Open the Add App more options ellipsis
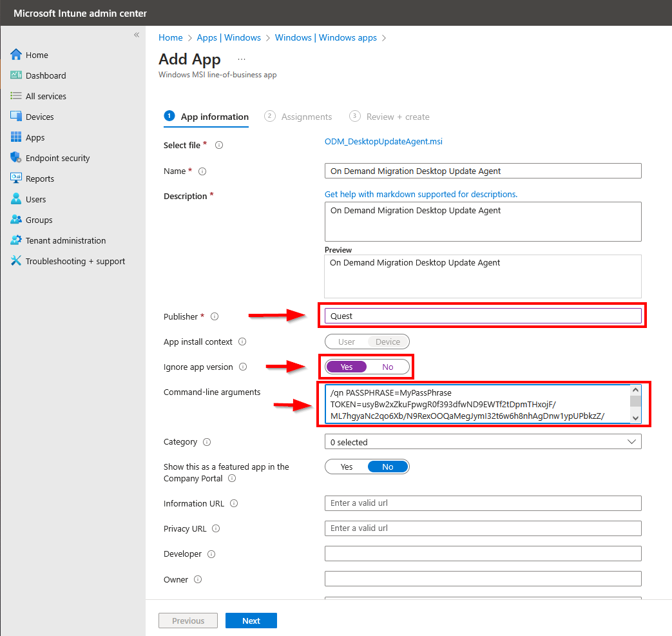The width and height of the screenshot is (672, 636). pyautogui.click(x=241, y=57)
